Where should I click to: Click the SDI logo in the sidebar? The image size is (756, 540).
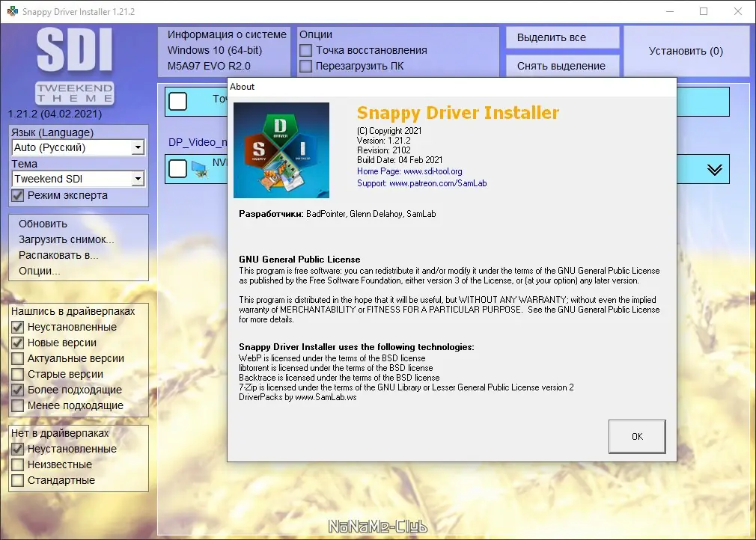click(x=75, y=49)
